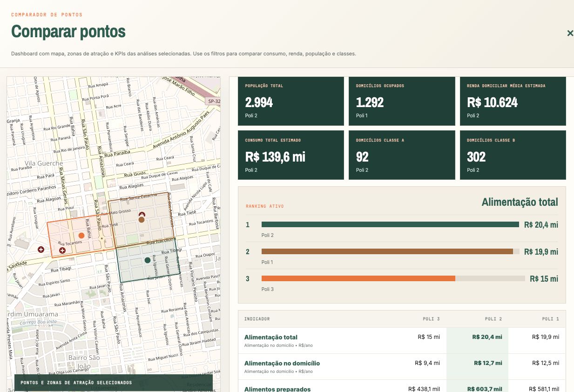This screenshot has height=392, width=574.
Task: Click the Vila Guerche neighborhood label on map
Action: click(x=44, y=163)
